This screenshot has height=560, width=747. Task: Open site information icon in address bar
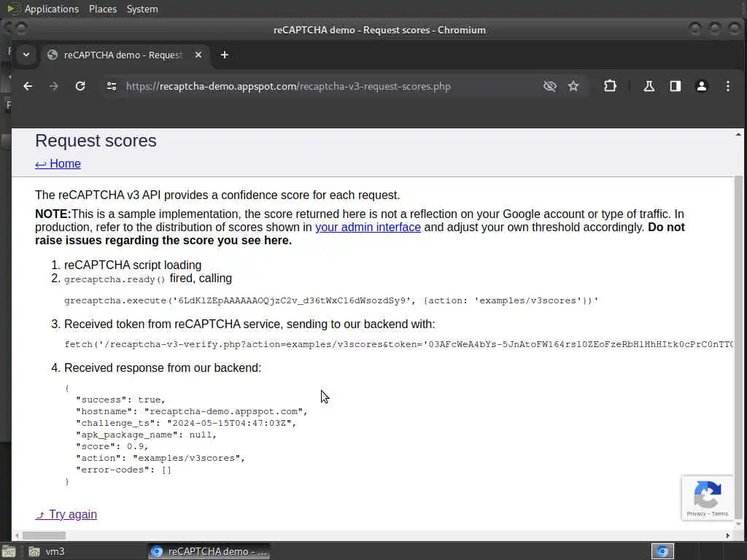pyautogui.click(x=112, y=86)
